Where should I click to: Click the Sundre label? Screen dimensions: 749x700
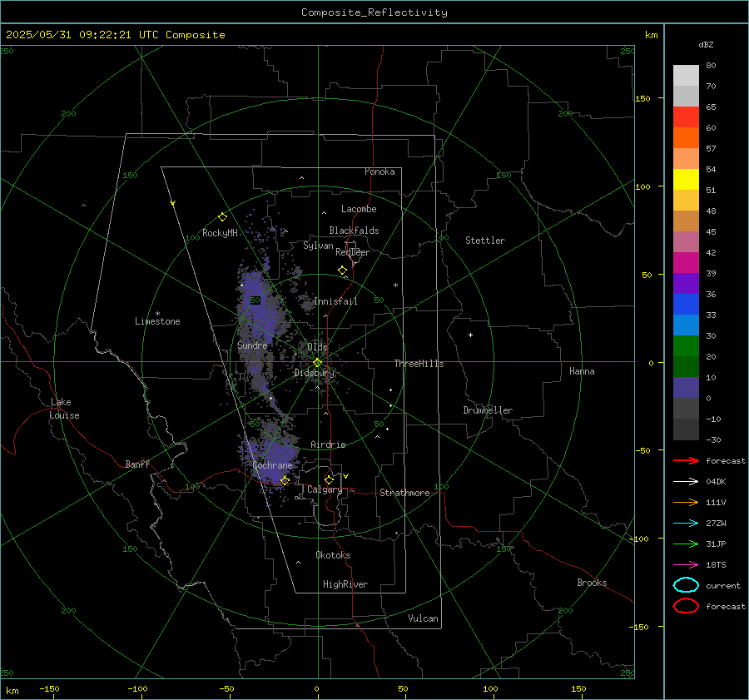252,345
